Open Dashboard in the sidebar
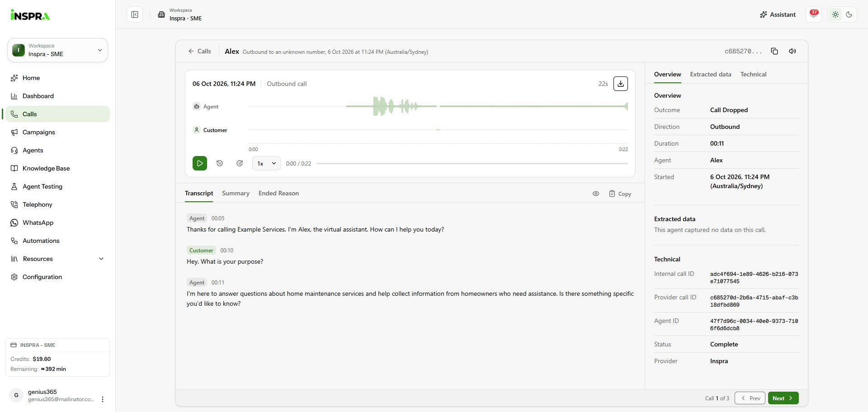Screen dimensions: 868x412 pos(57,96)
